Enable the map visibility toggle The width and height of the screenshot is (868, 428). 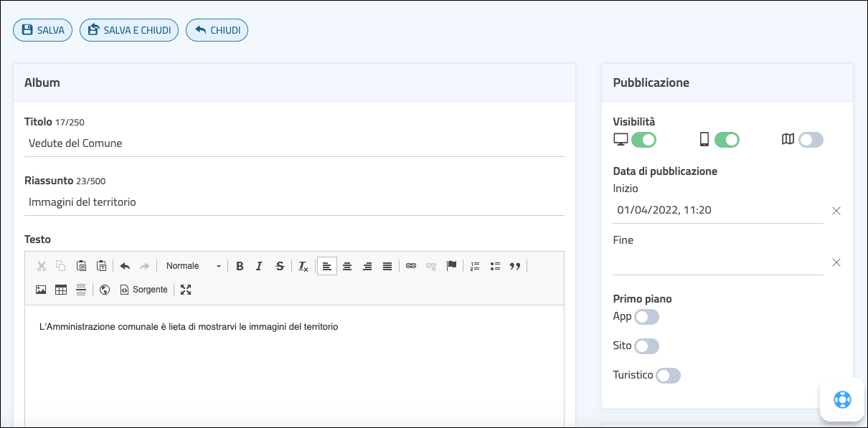tap(811, 140)
